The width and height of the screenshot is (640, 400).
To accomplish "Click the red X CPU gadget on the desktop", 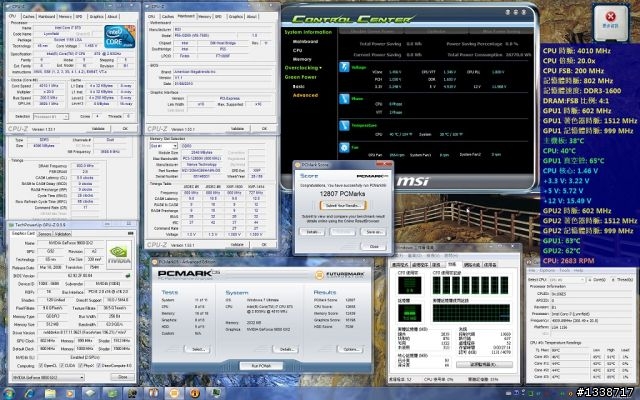I will (x=611, y=21).
